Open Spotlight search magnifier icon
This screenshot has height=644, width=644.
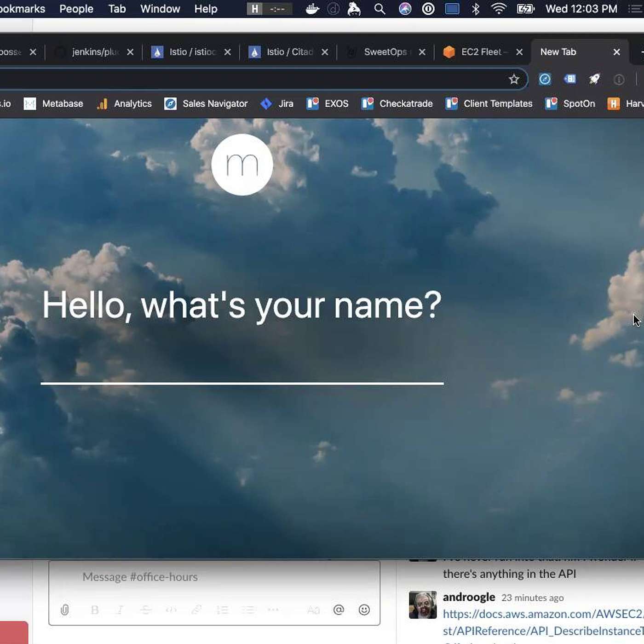point(379,9)
